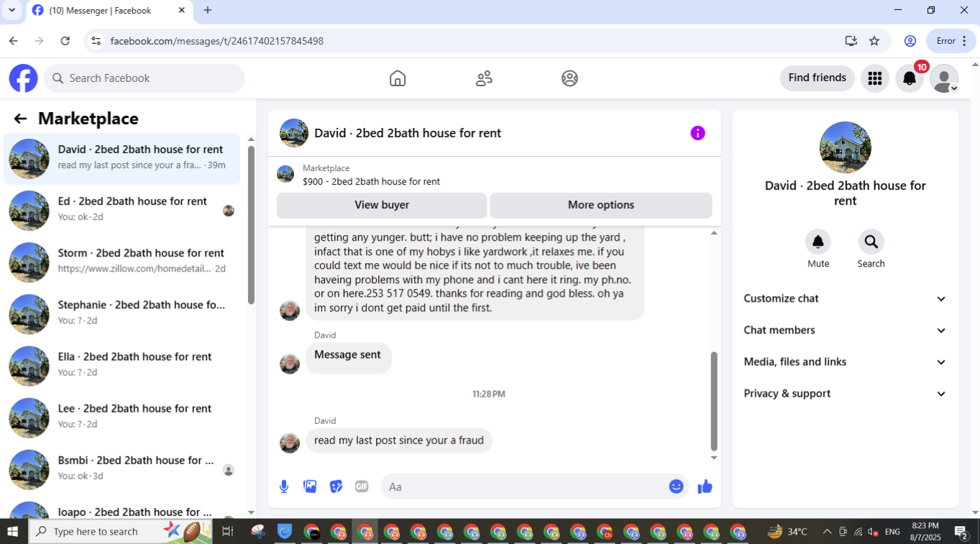The height and width of the screenshot is (544, 980).
Task: Open the 34°C weather widget on the taskbar
Action: 787,532
